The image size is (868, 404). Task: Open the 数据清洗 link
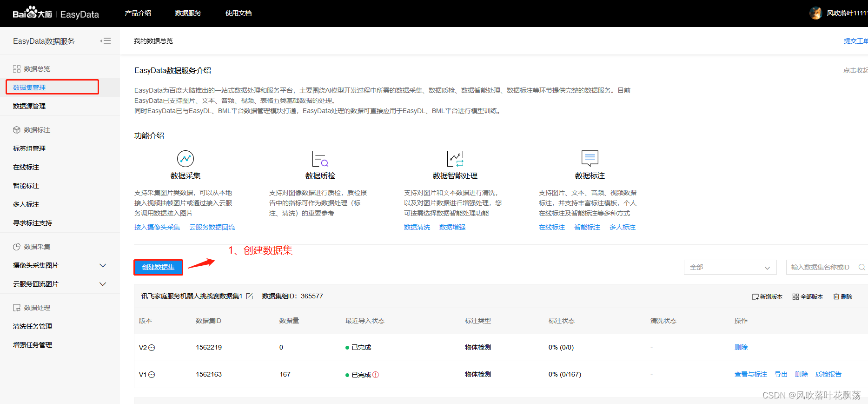point(417,227)
